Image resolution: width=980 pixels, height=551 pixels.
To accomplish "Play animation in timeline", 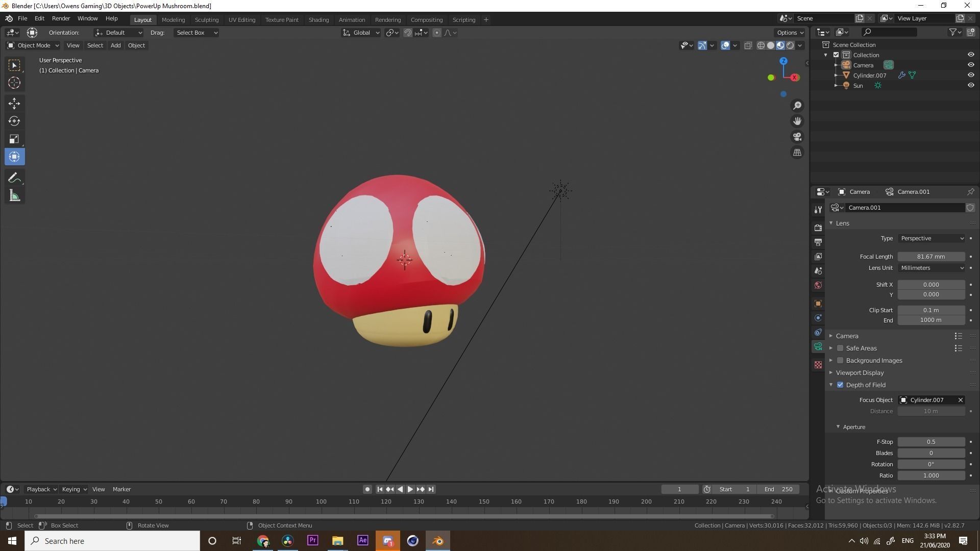I will tap(410, 489).
